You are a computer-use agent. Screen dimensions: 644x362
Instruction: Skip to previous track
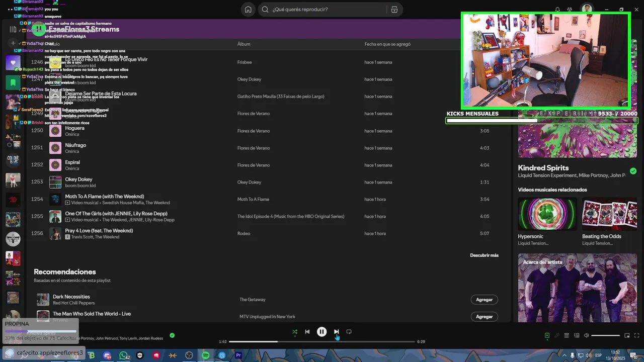pos(307,332)
